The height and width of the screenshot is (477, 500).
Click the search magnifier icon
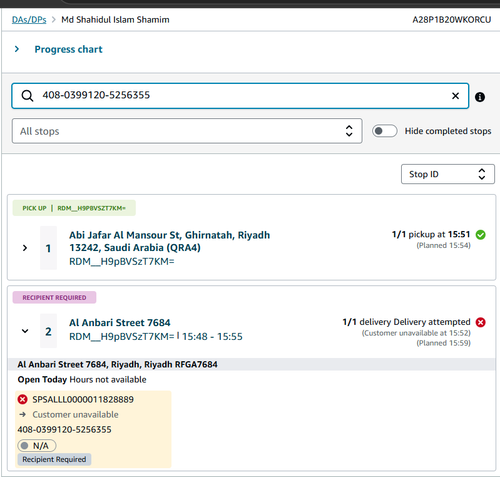point(27,96)
